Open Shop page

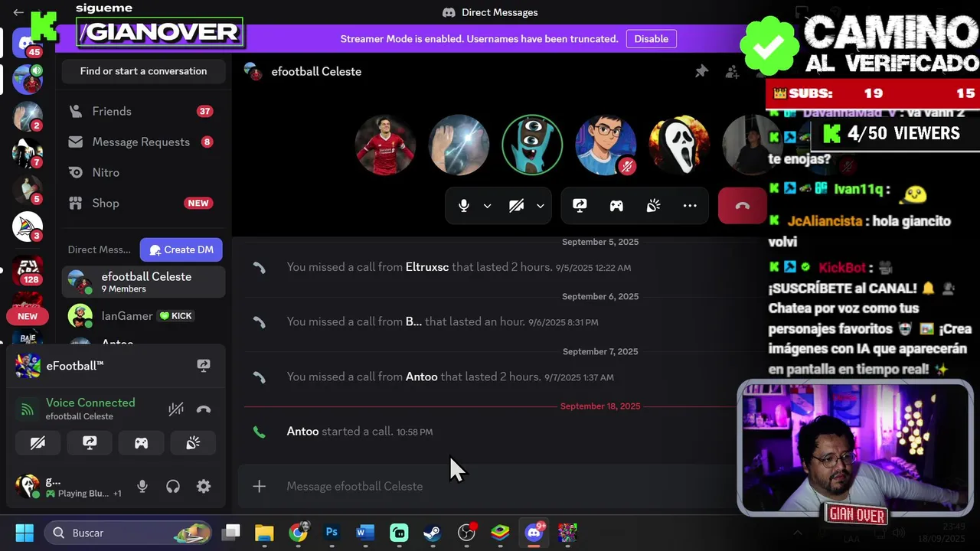(143, 203)
